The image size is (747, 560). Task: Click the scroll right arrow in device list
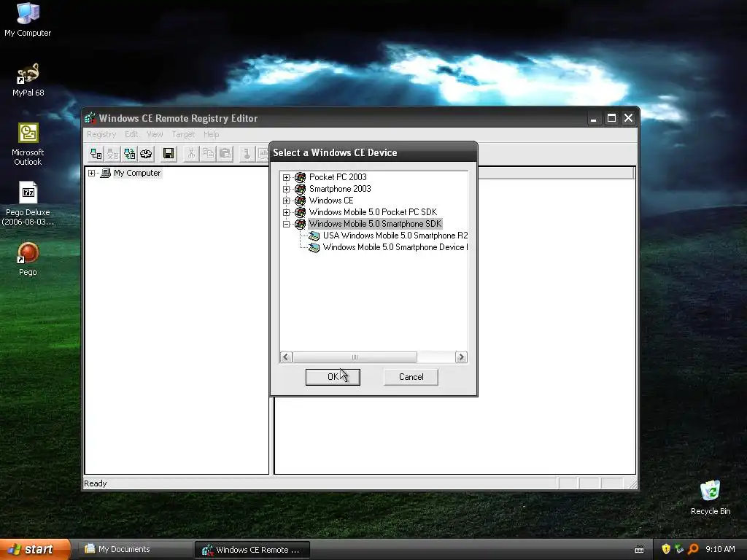(461, 357)
